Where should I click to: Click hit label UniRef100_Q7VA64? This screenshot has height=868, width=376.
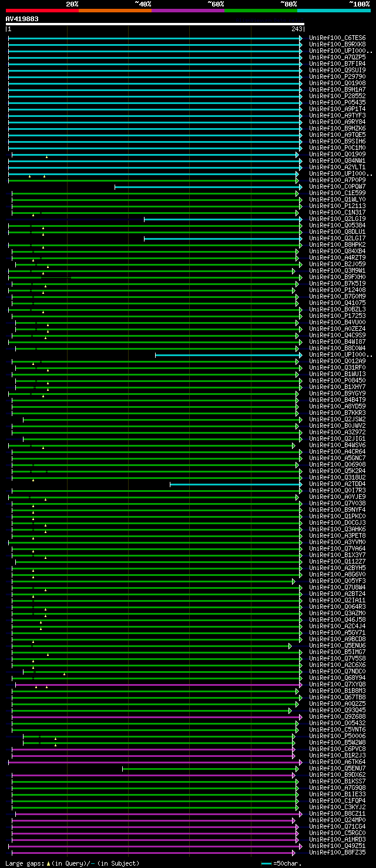click(337, 548)
